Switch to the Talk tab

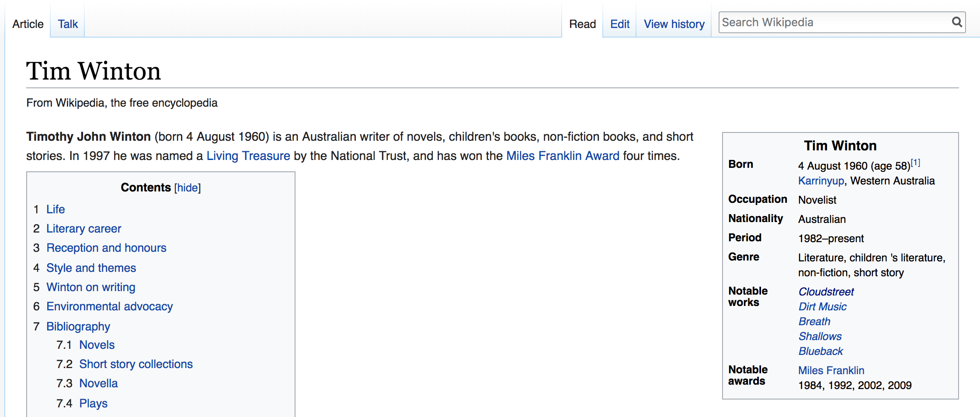[x=68, y=24]
